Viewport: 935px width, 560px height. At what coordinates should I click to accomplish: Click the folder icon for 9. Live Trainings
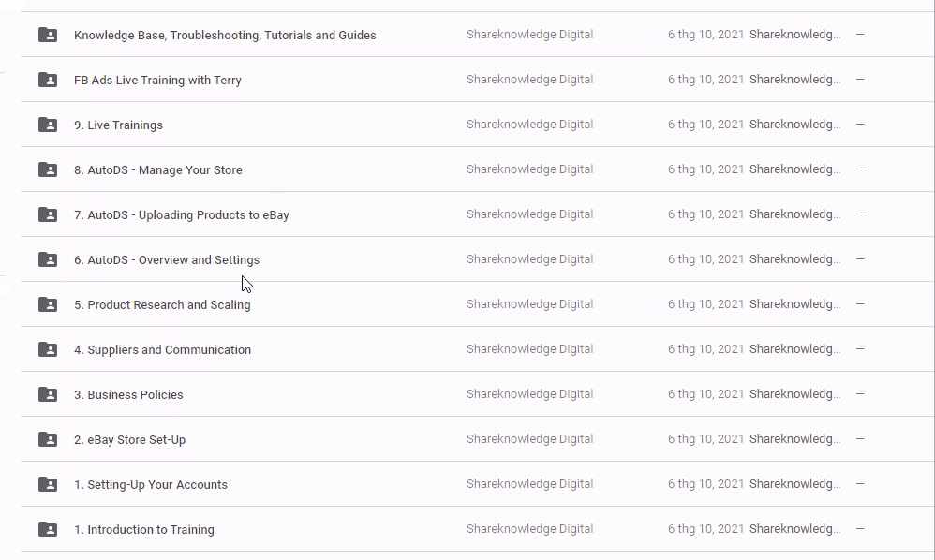click(48, 125)
